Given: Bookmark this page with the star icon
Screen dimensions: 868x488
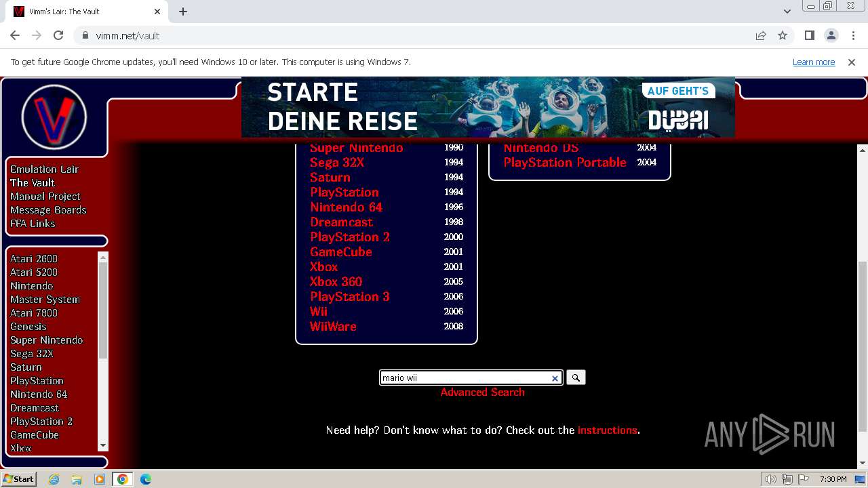Looking at the screenshot, I should 783,35.
